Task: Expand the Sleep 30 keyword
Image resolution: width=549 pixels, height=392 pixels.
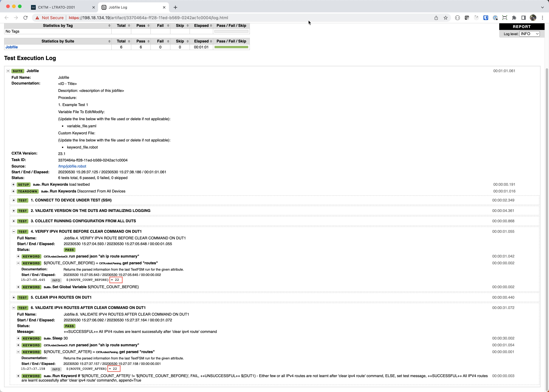Action: point(18,338)
